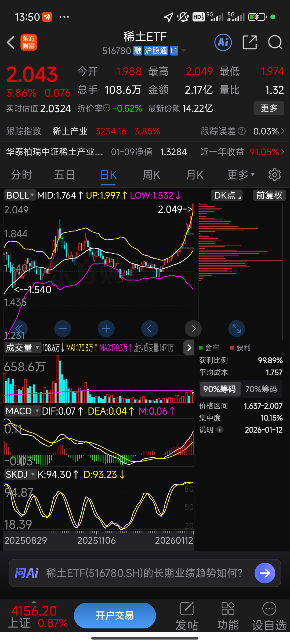Tap 平均成本 1.757 row
The height and width of the screenshot is (644, 290).
[x=241, y=372]
